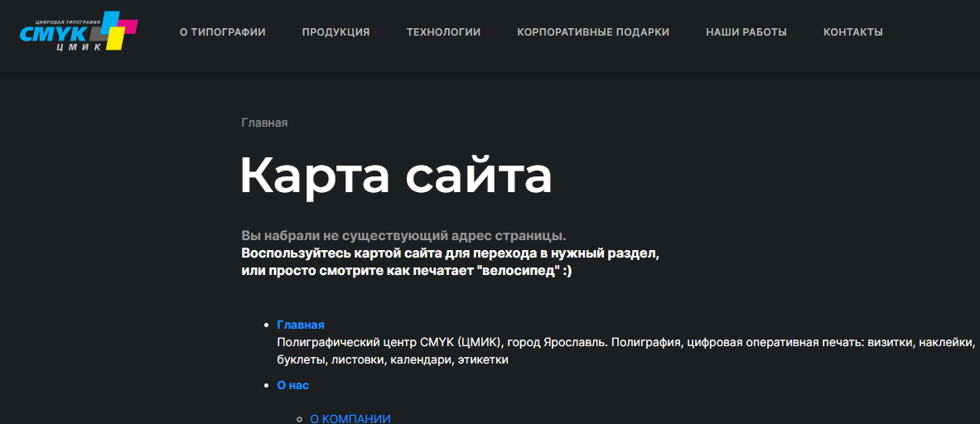Open the О нас sitemap link
The image size is (980, 424).
point(293,386)
